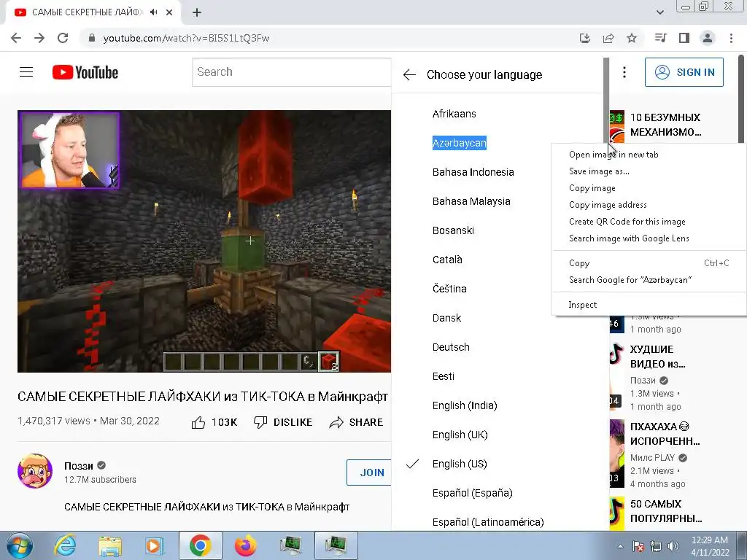The height and width of the screenshot is (560, 747).
Task: Select Deutsch language
Action: point(451,347)
